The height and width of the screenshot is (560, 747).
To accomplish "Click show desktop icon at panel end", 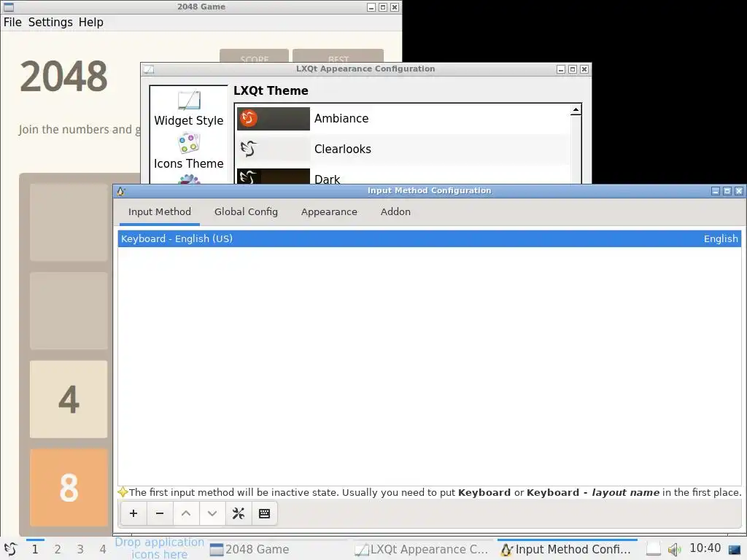I will click(735, 550).
